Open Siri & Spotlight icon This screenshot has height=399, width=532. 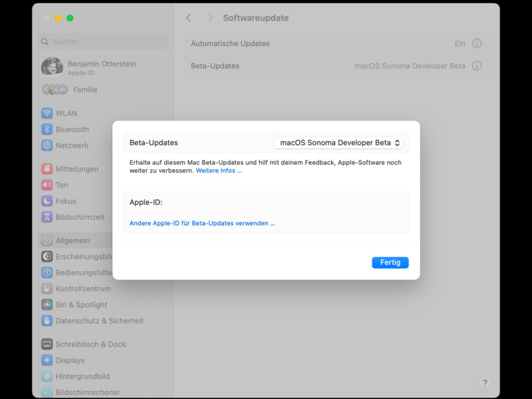tap(47, 304)
